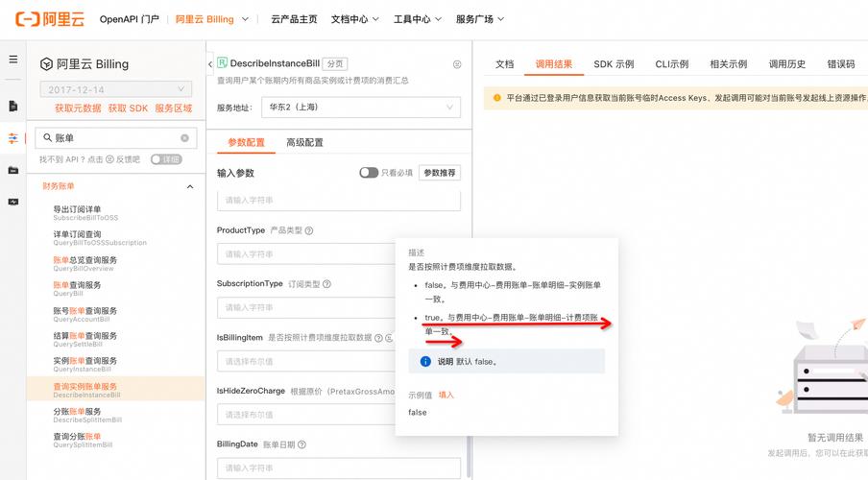Open the 2017-12-14 version dropdown
Screen dimensions: 868x480
[x=115, y=89]
